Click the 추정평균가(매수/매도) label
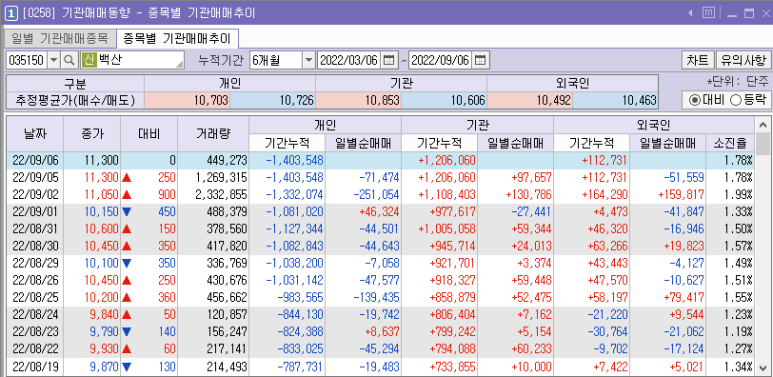 (x=75, y=101)
